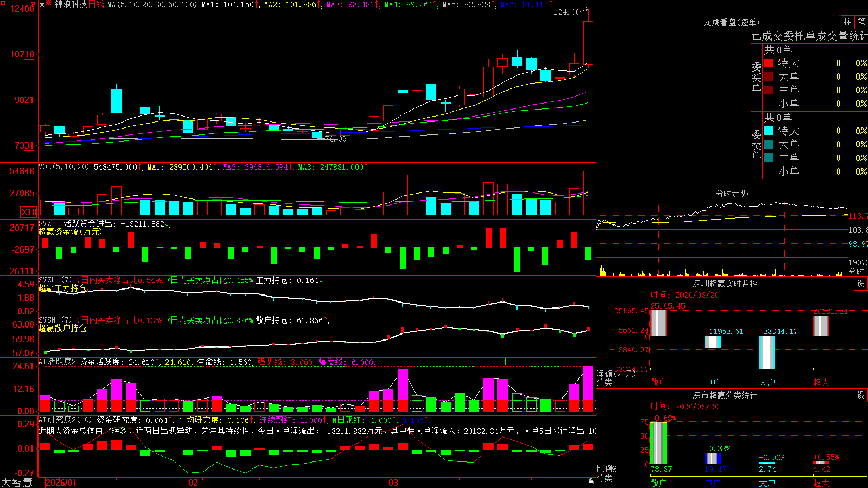Click the AI活跃度2 indicator name
This screenshot has width=868, height=488.
pyautogui.click(x=58, y=362)
